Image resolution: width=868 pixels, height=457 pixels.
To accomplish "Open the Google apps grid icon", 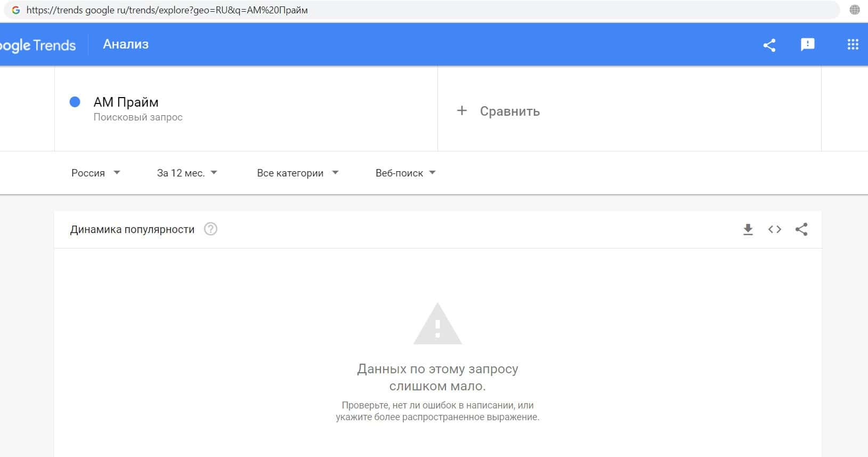I will (x=853, y=45).
